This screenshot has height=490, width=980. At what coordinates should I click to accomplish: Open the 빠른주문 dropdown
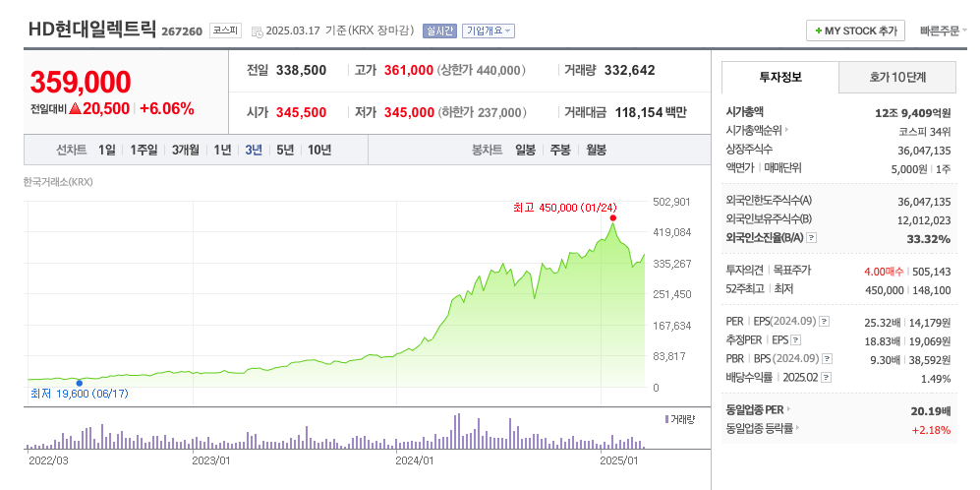coord(943,31)
